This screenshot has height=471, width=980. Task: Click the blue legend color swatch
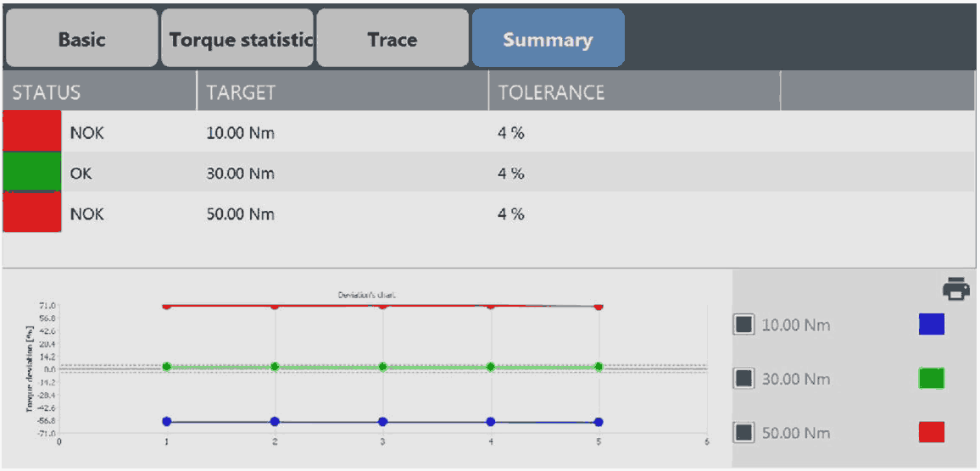tap(931, 324)
